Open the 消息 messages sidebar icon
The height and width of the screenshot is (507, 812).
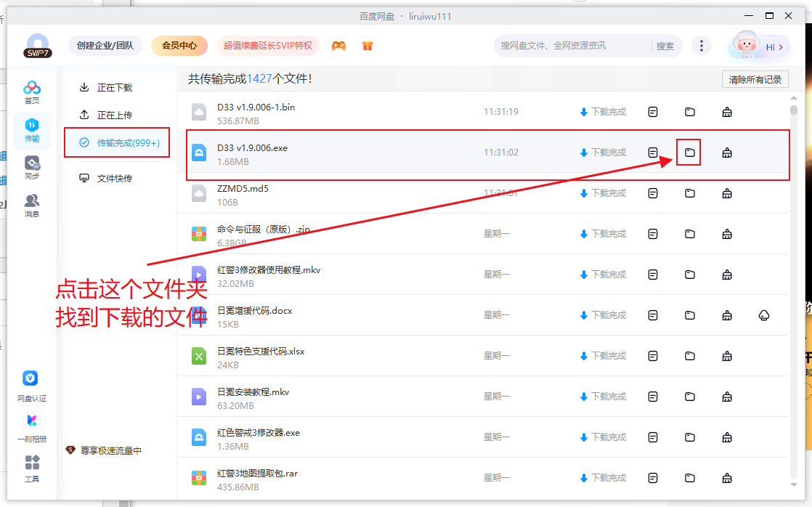pos(31,206)
